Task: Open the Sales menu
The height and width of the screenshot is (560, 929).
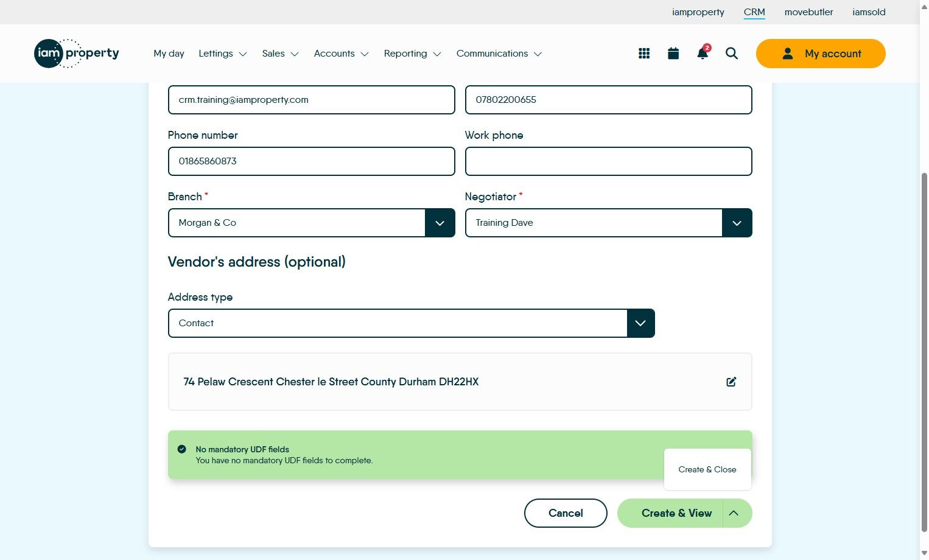Action: [280, 54]
